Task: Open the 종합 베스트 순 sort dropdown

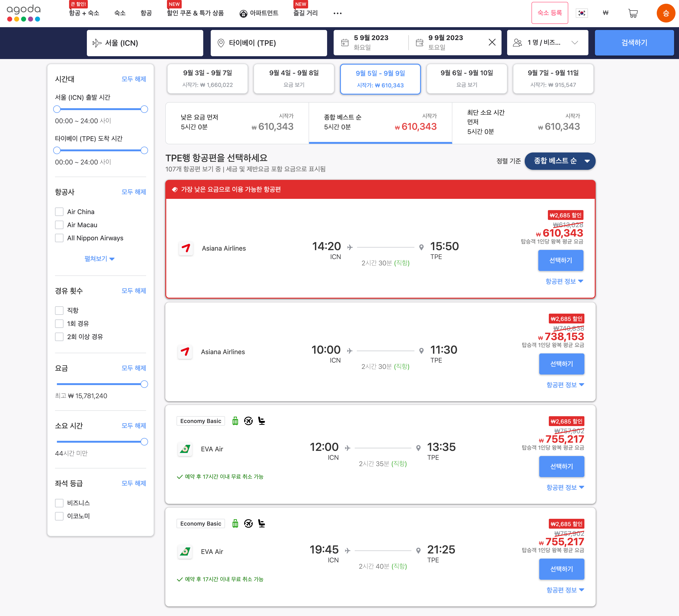Action: click(x=560, y=161)
